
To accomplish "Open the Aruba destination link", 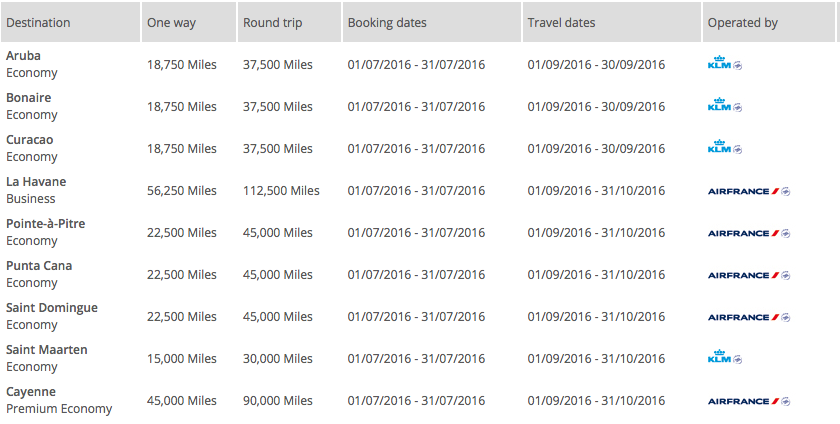I will tap(24, 56).
